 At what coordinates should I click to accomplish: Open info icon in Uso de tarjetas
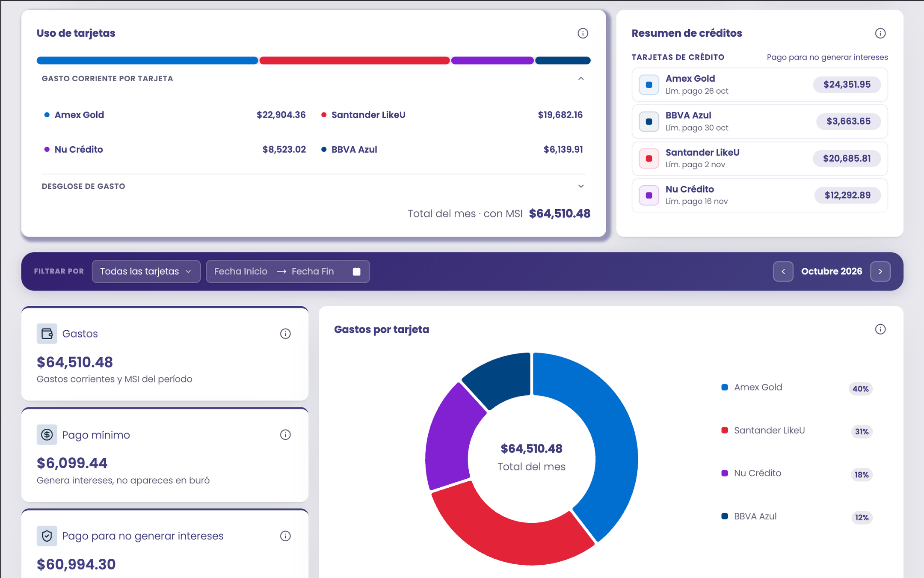tap(583, 33)
